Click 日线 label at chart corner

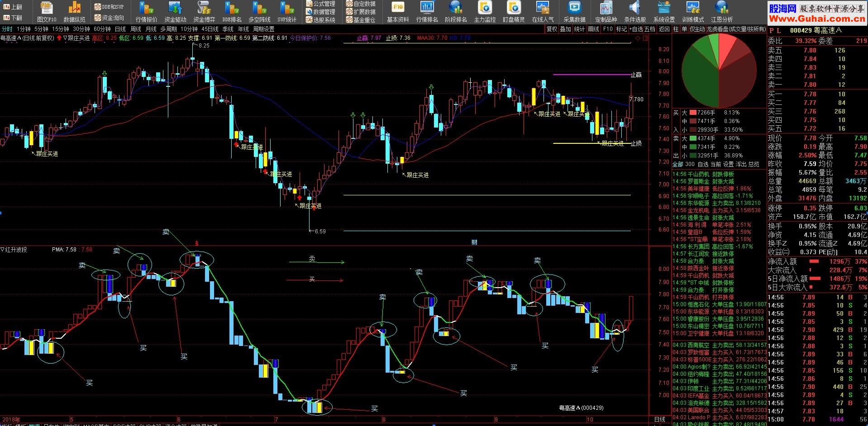660,420
